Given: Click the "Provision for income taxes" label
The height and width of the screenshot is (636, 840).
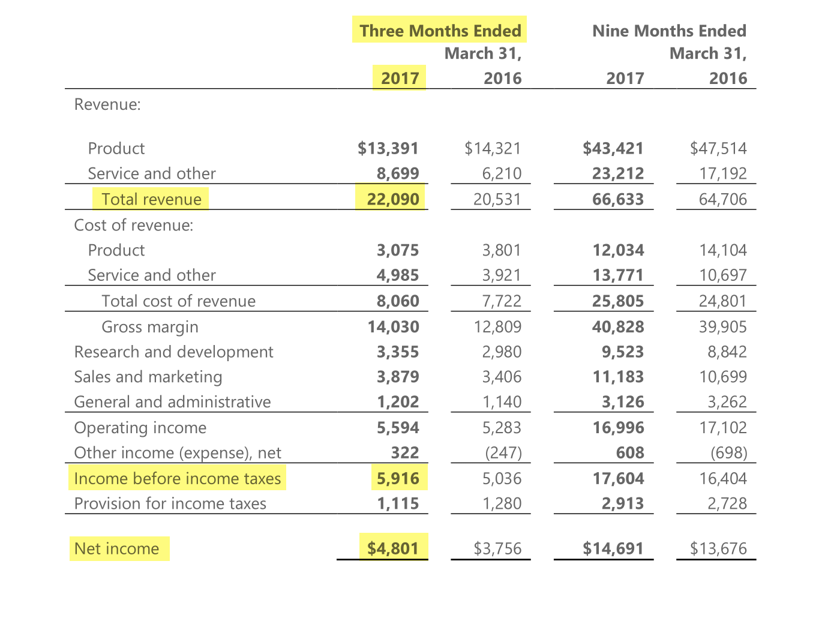Looking at the screenshot, I should pos(170,503).
